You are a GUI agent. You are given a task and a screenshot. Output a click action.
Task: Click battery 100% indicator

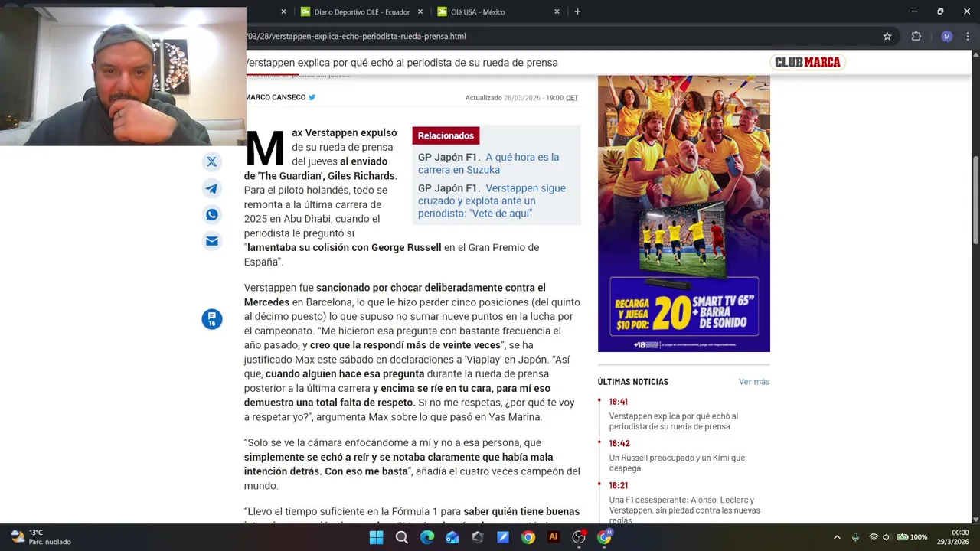(912, 537)
